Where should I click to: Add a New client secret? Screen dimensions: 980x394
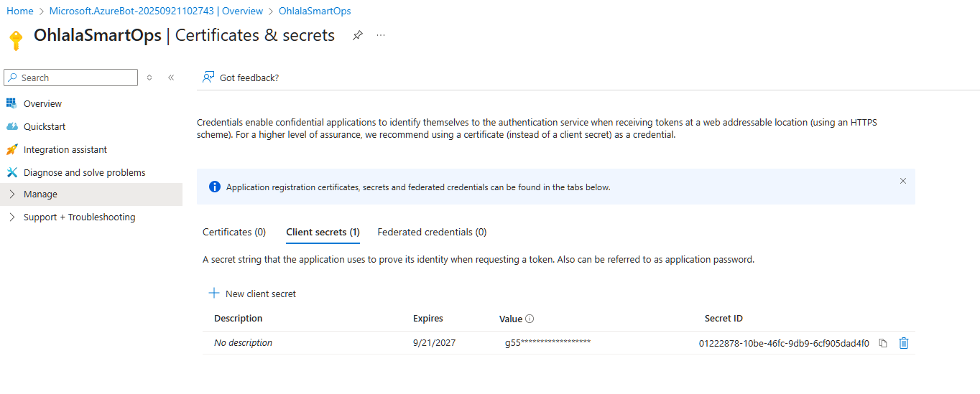tap(252, 294)
